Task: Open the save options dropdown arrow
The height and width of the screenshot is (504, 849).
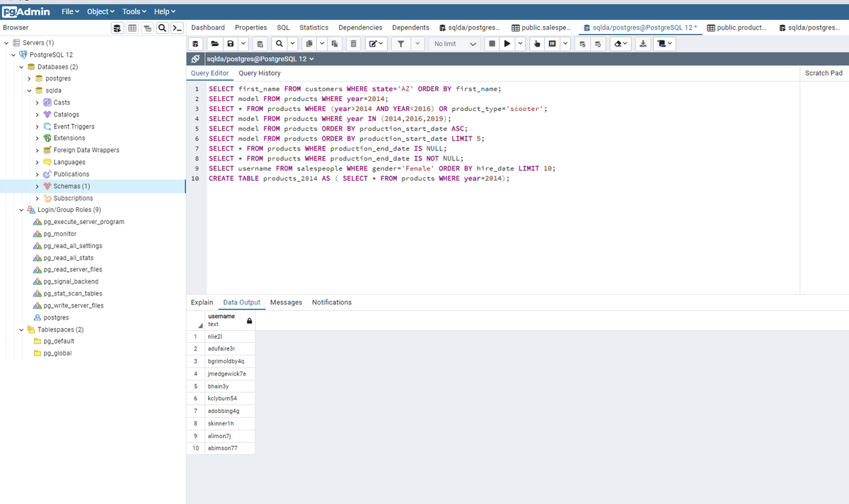Action: [x=243, y=44]
